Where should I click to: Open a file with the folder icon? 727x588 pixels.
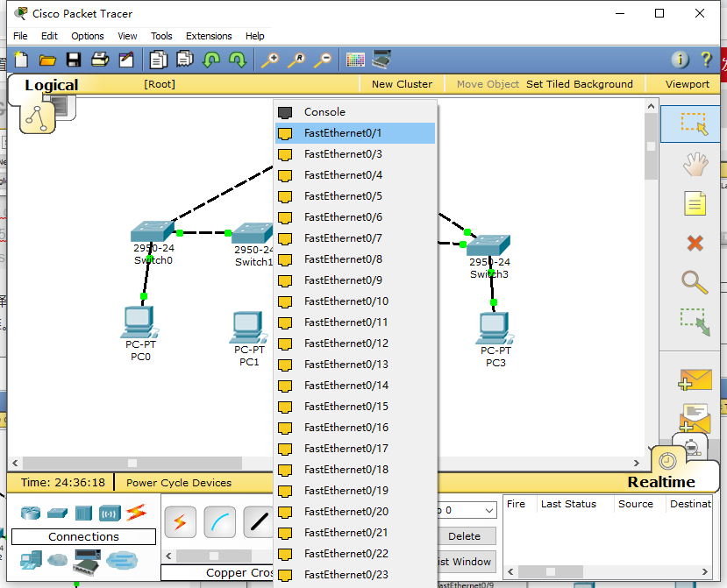[x=47, y=60]
